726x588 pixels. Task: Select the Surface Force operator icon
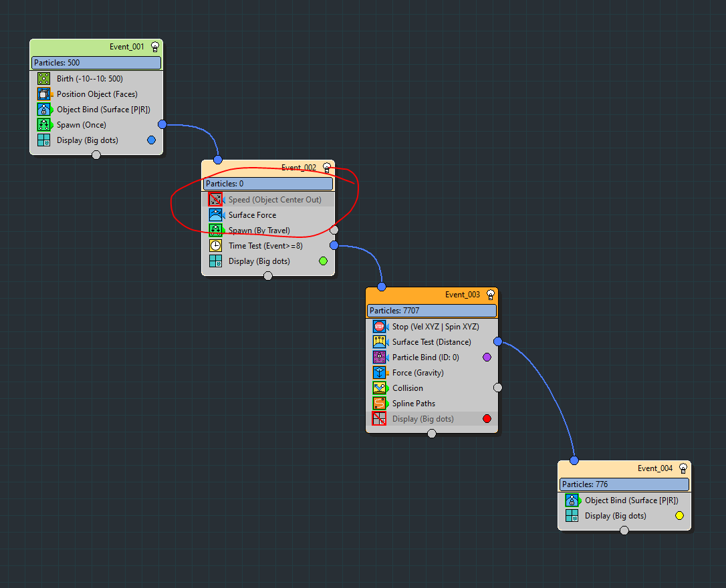[x=215, y=215]
